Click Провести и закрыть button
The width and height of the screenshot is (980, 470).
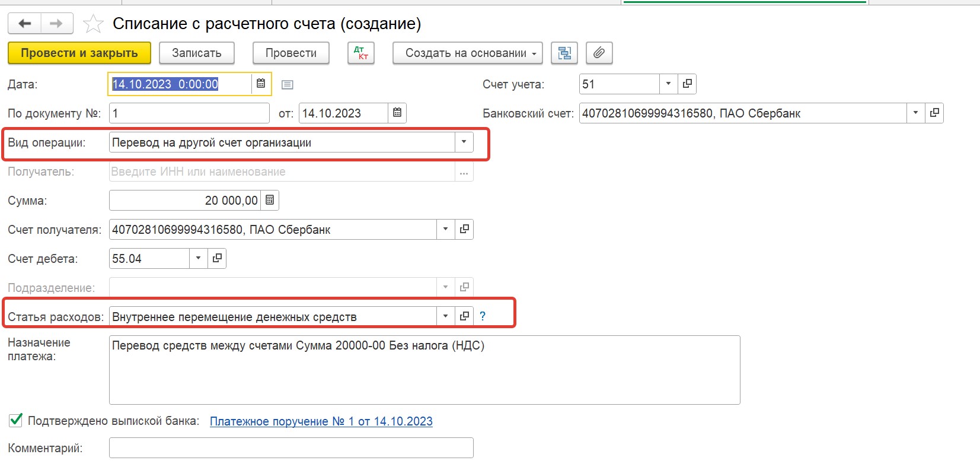(x=79, y=53)
